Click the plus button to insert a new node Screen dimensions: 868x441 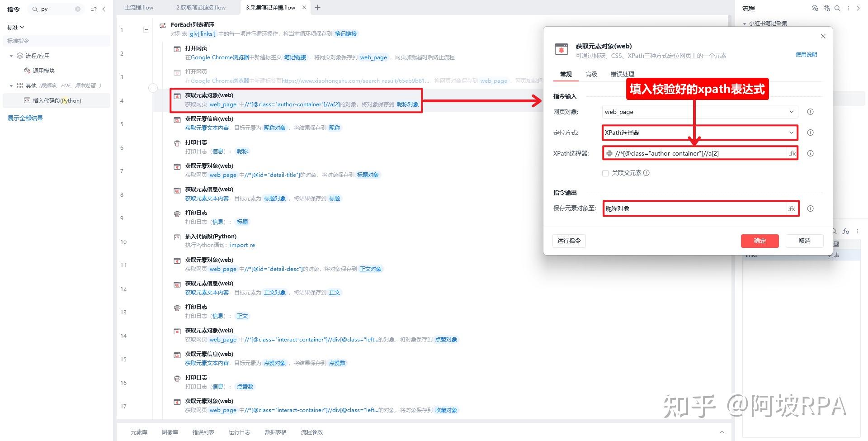click(x=153, y=88)
